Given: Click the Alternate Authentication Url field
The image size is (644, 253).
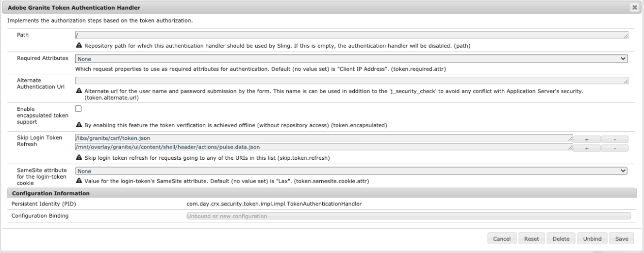Looking at the screenshot, I should [352, 80].
